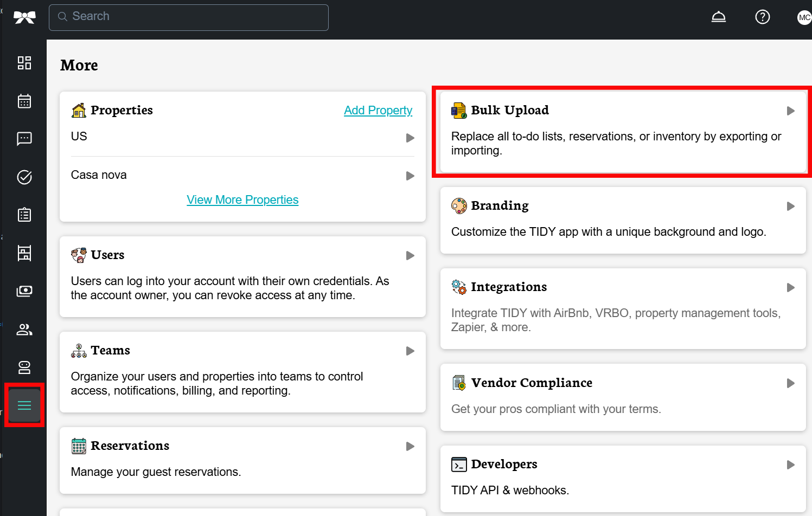Open the Vendor Compliance card

[623, 397]
